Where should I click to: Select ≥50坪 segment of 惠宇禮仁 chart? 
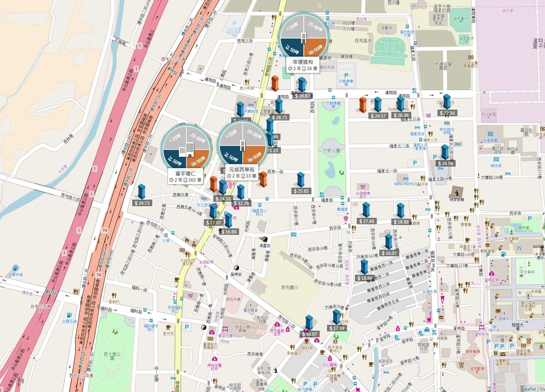pyautogui.click(x=175, y=159)
